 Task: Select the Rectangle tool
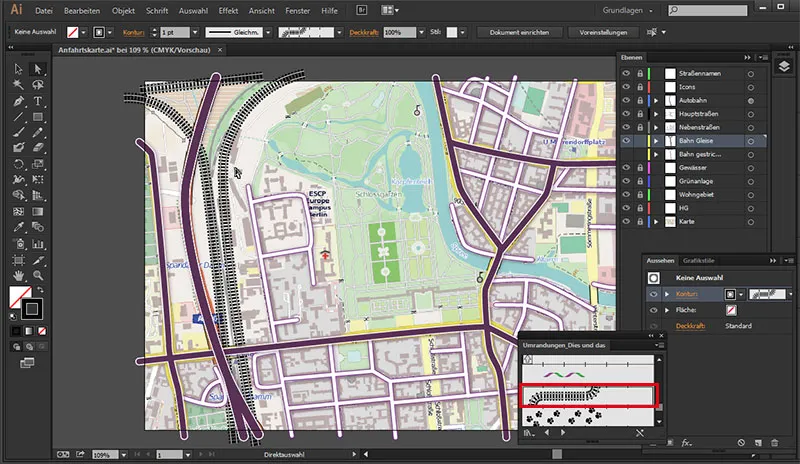[37, 117]
